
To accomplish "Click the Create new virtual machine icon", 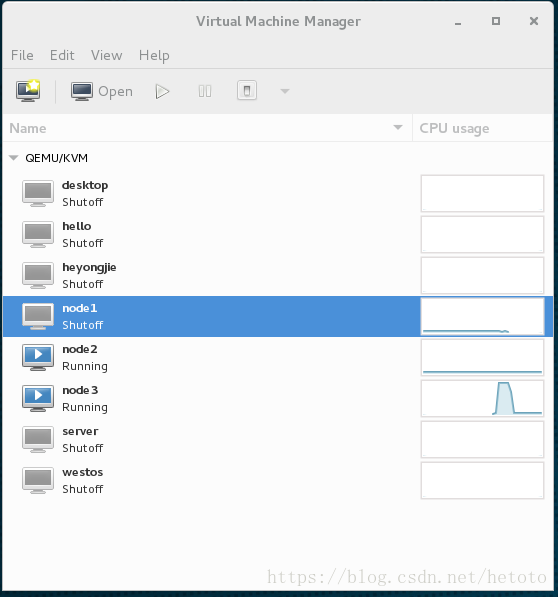I will (x=28, y=91).
